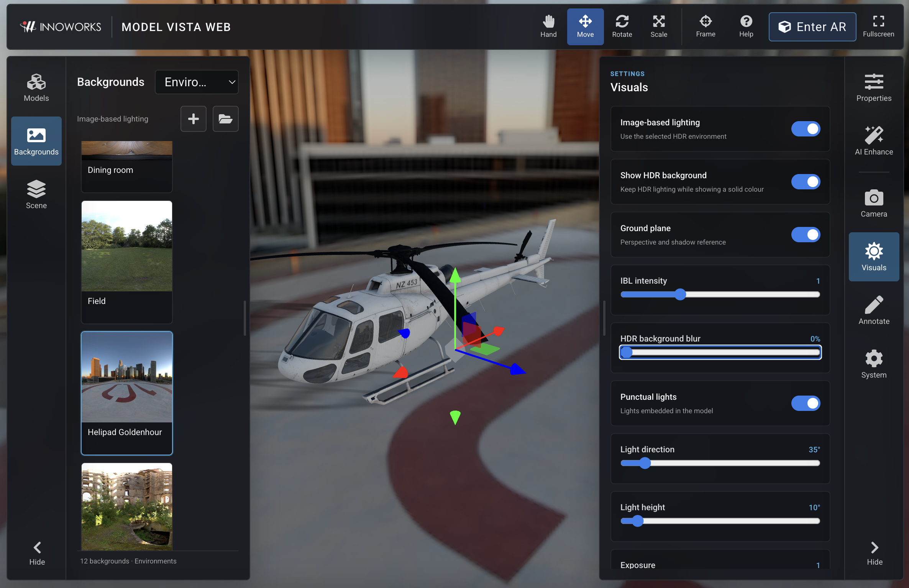This screenshot has width=909, height=588.
Task: Open the Backgrounds panel
Action: point(36,141)
